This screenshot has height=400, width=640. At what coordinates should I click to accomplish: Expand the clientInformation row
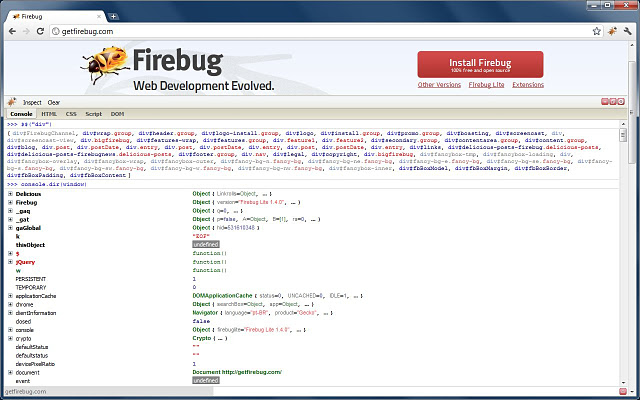tap(10, 313)
